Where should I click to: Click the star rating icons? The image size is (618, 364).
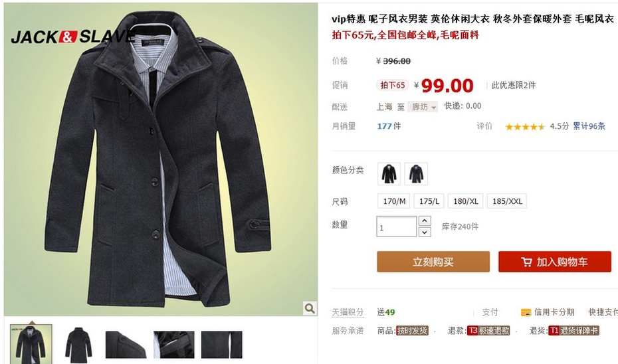(x=525, y=126)
